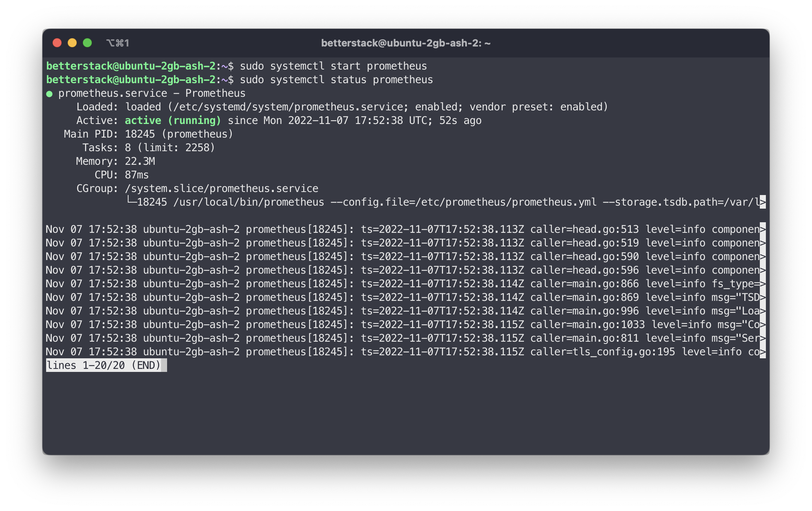Click the prometheus.service - Prometheus header line
812x511 pixels.
pos(151,93)
